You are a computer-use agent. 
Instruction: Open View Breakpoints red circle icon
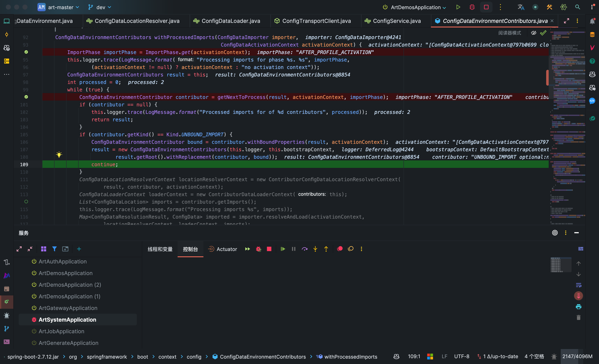point(340,249)
